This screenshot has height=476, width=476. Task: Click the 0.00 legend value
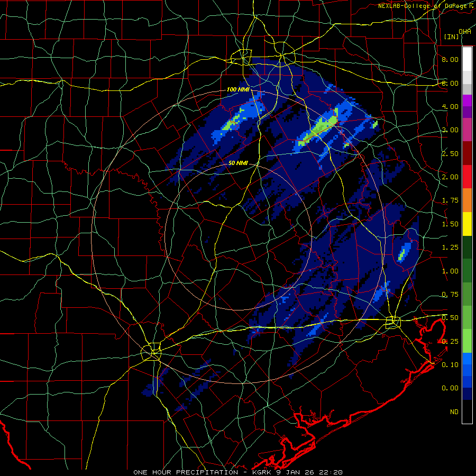pos(450,388)
